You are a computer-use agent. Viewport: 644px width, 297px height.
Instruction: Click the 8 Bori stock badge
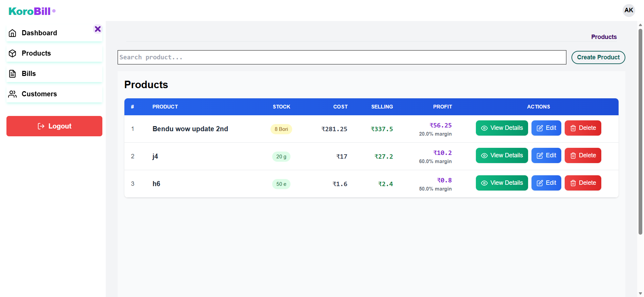click(281, 129)
